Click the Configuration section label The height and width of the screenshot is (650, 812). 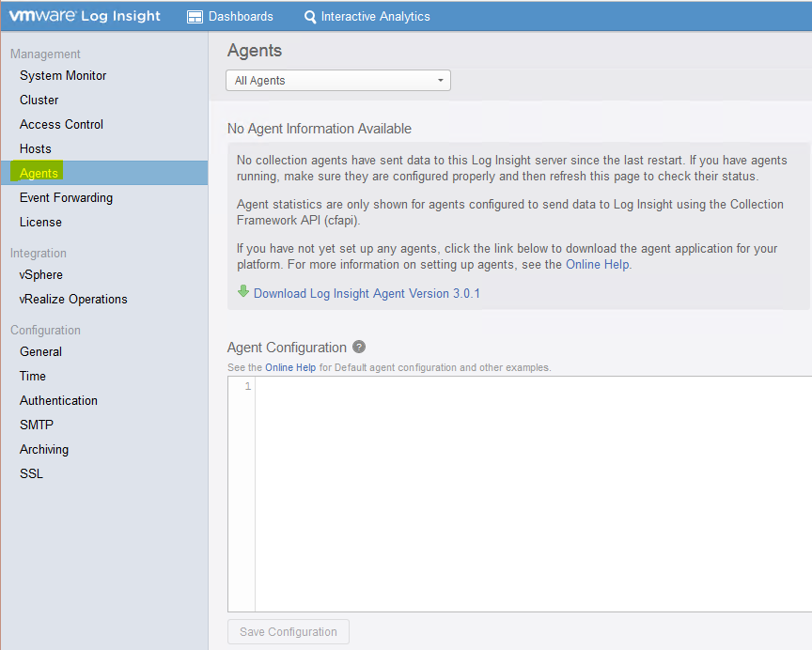pos(45,331)
